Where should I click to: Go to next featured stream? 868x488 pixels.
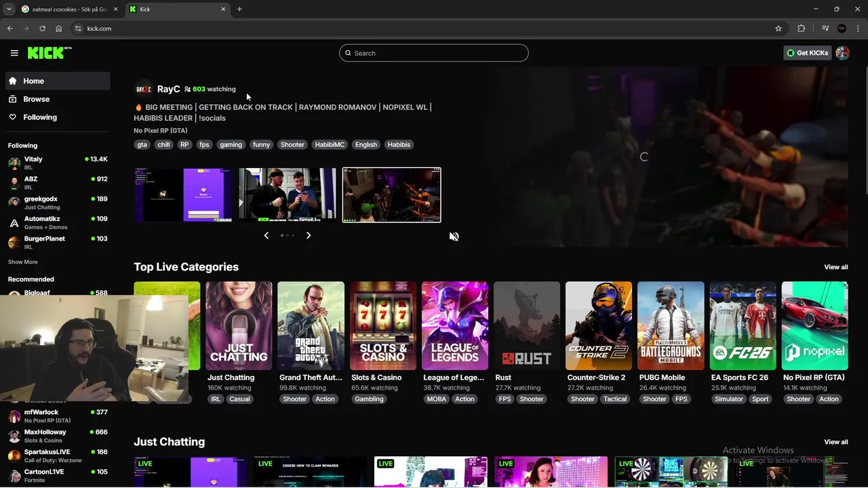coord(309,235)
